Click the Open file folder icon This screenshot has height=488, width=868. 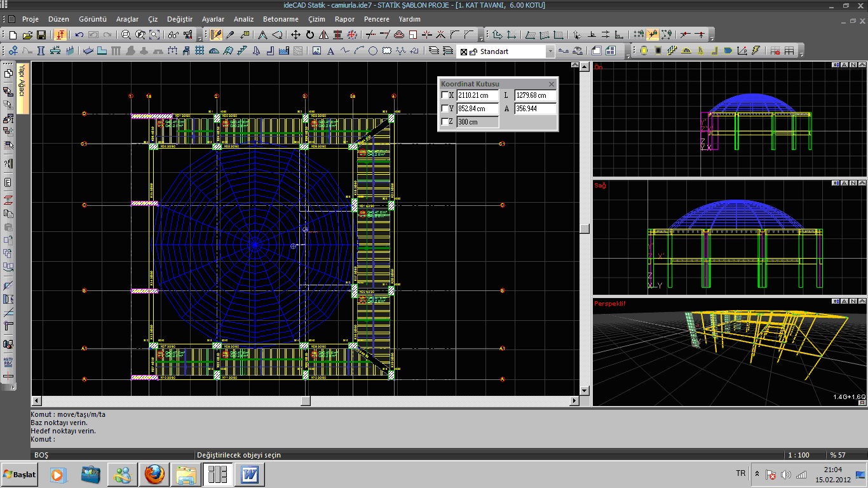[x=27, y=35]
